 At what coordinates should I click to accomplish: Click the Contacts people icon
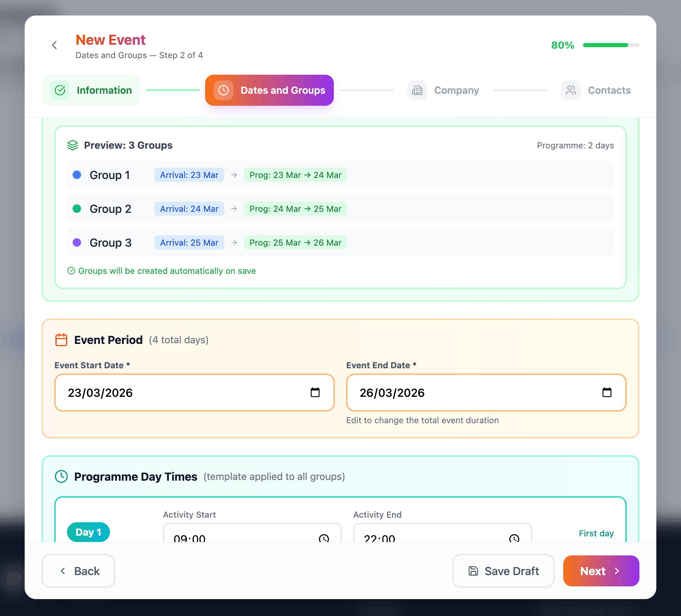coord(571,90)
